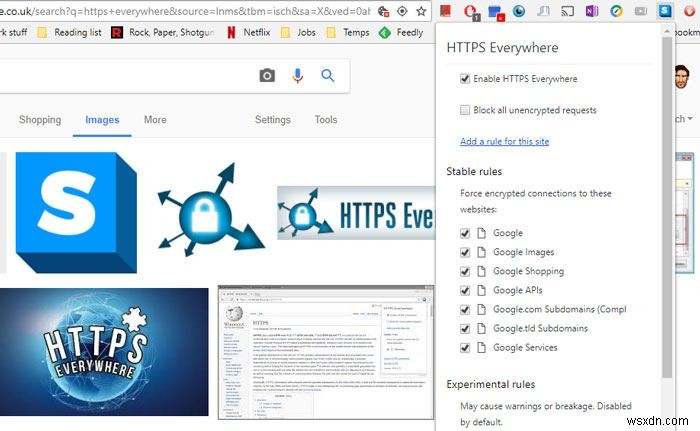Open the HTTPS Everywhere globe image result
This screenshot has height=431, width=700.
pos(104,352)
